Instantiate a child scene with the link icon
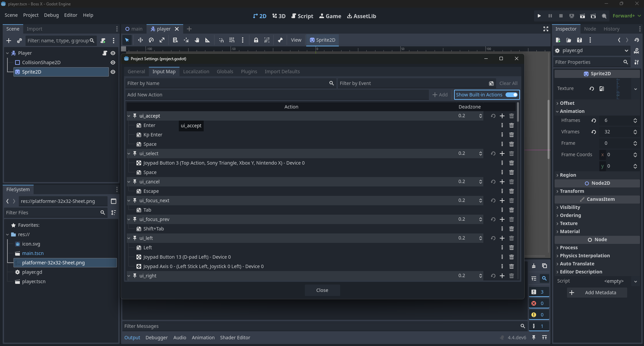Image resolution: width=644 pixels, height=346 pixels. tap(19, 41)
